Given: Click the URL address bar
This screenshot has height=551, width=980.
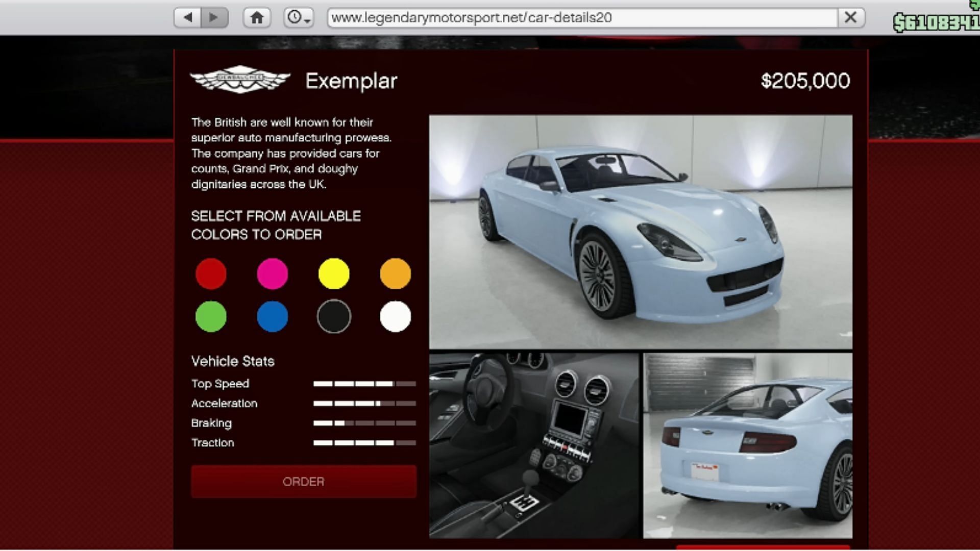Looking at the screenshot, I should pos(582,18).
